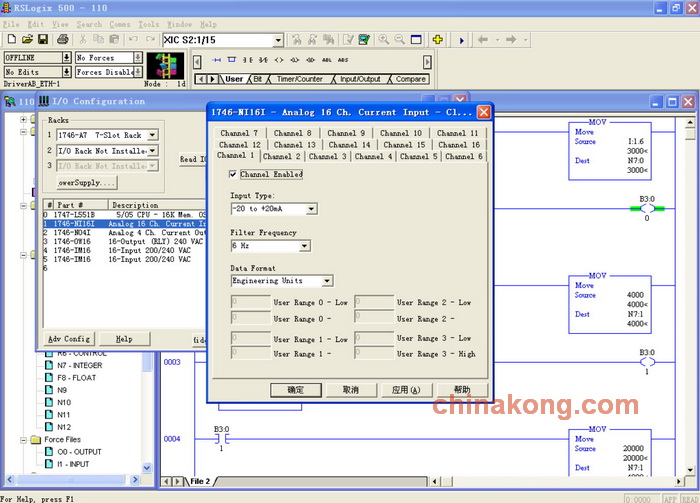
Task: Click the 帮助 Help button in dialog
Action: click(462, 390)
